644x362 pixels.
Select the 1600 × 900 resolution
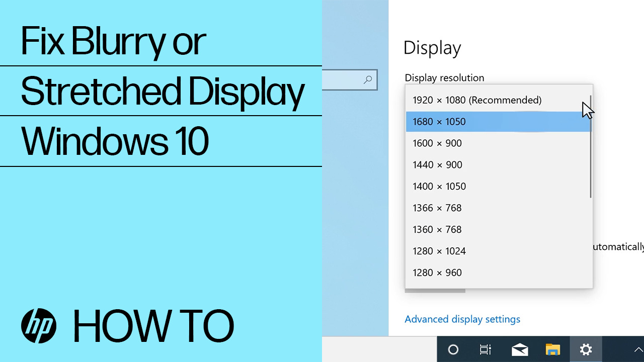437,143
